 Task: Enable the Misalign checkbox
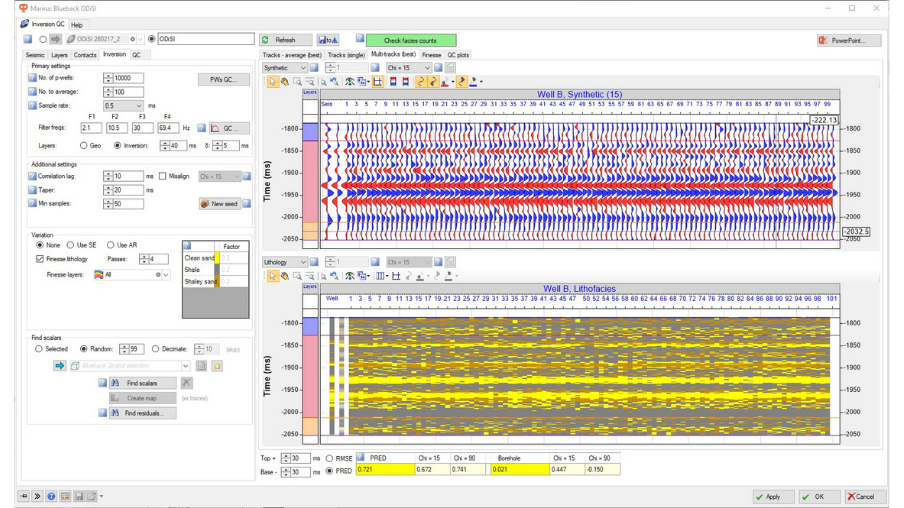click(163, 176)
